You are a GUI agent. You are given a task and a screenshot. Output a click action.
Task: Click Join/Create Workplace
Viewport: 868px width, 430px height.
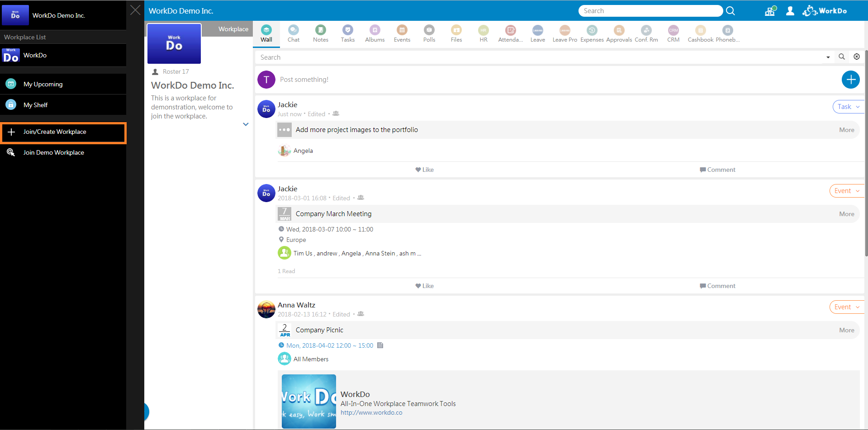63,132
